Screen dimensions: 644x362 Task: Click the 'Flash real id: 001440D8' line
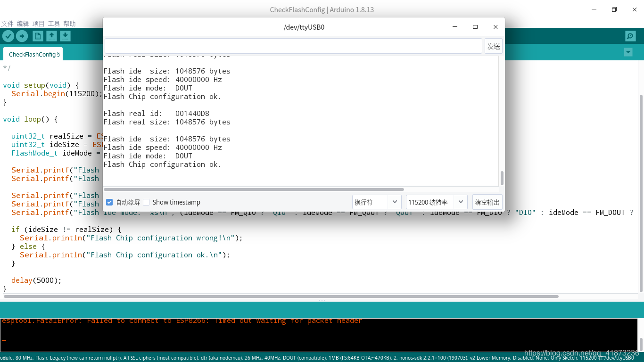[x=157, y=114]
